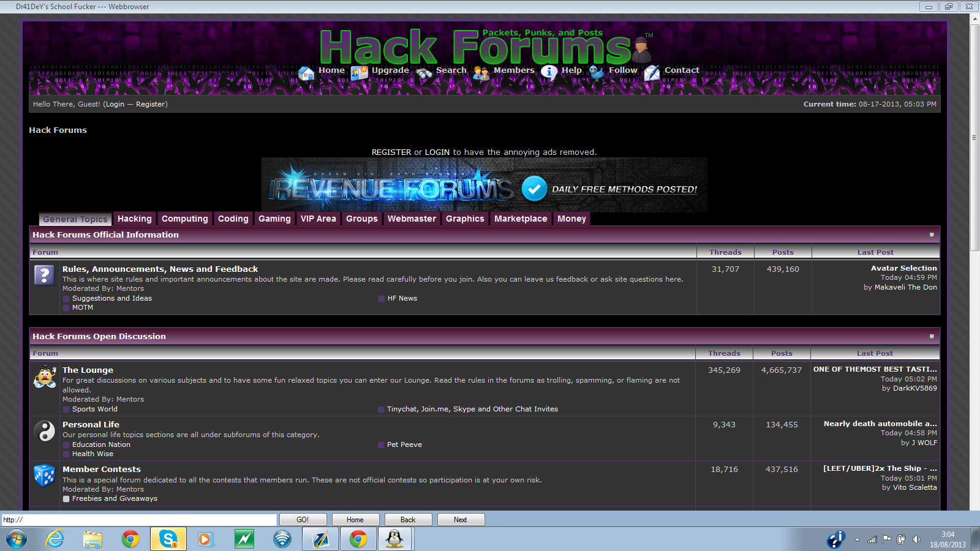980x551 pixels.
Task: Click the Back button in the browser bar
Action: (408, 520)
